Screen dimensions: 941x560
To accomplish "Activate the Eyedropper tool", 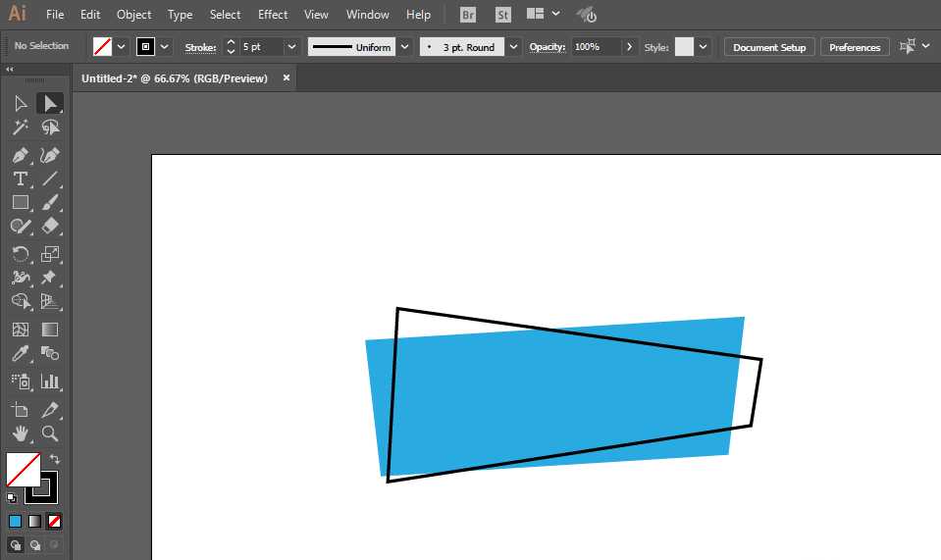I will click(x=20, y=354).
